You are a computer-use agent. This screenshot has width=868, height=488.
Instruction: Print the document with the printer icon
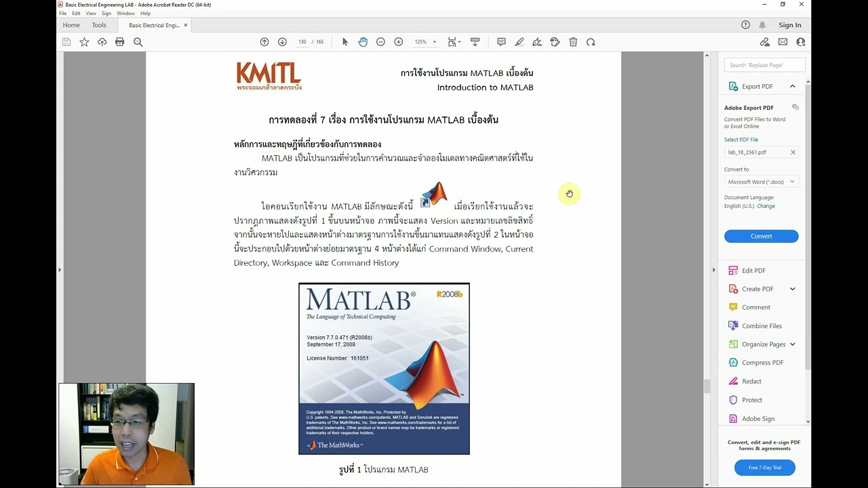tap(120, 42)
